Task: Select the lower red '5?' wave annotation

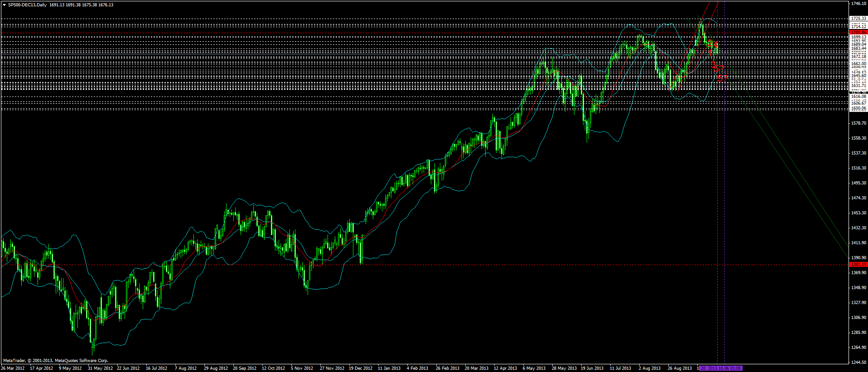Action: coord(722,78)
